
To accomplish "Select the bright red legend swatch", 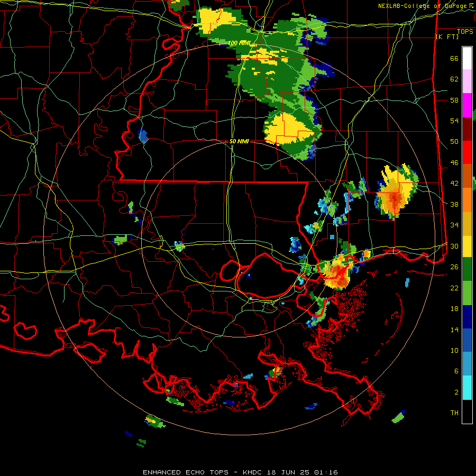I will (467, 152).
